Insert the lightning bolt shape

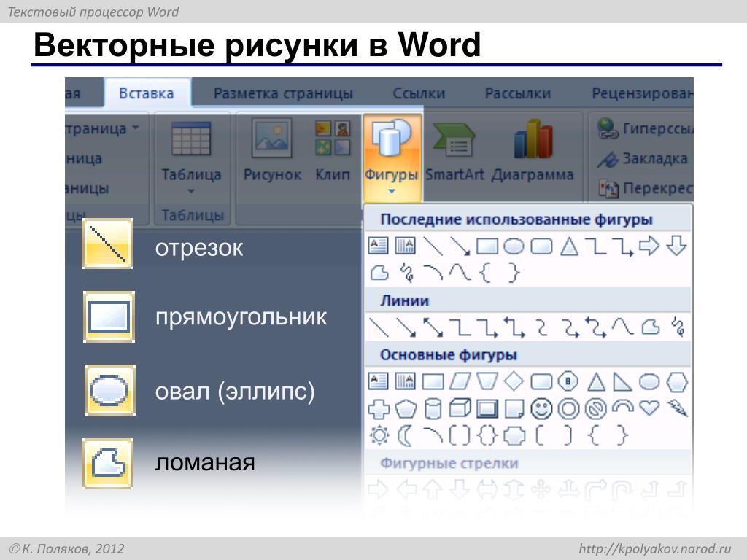click(678, 408)
